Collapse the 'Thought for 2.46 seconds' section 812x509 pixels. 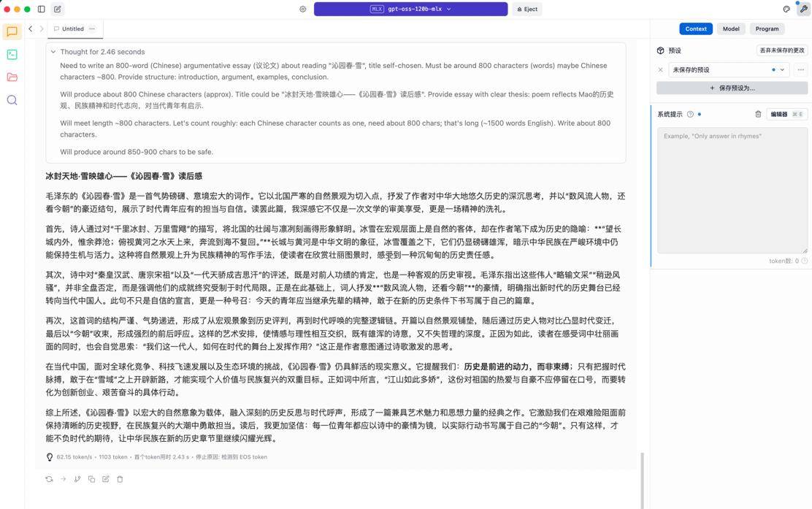(53, 52)
